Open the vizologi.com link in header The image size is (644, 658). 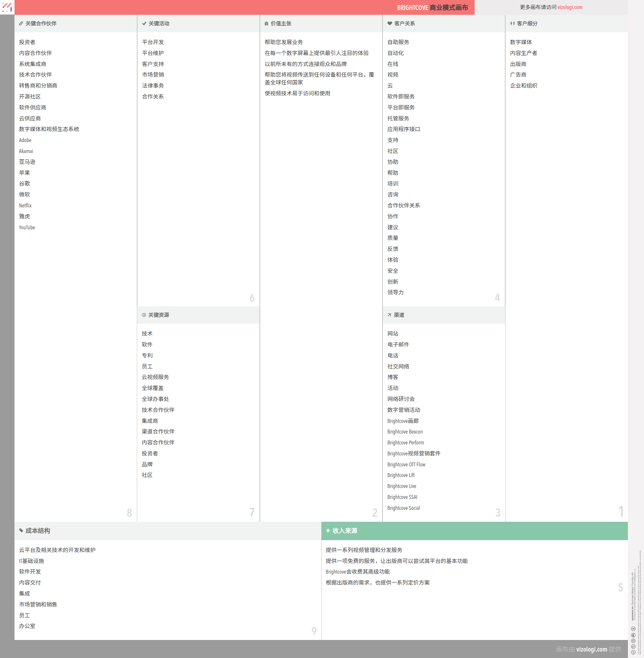[570, 7]
